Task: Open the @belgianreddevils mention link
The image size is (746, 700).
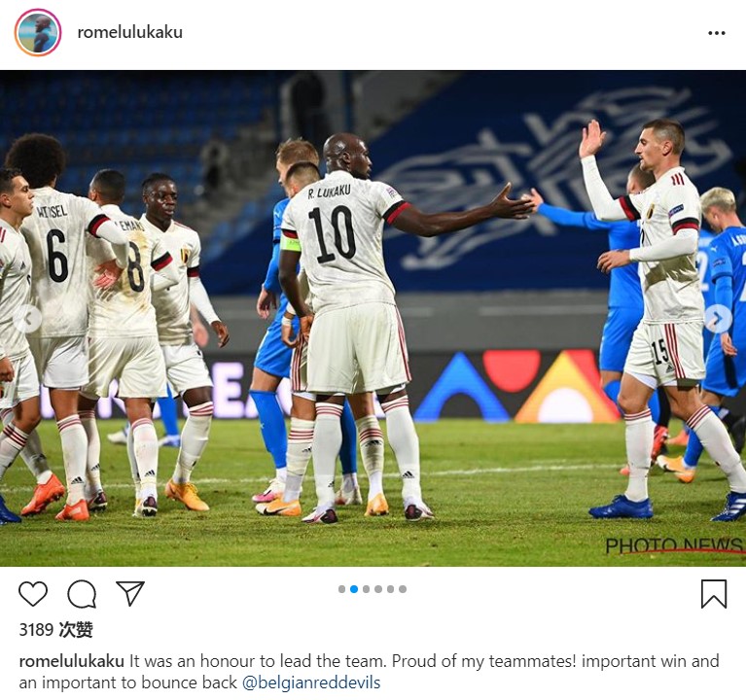Action: click(x=311, y=682)
